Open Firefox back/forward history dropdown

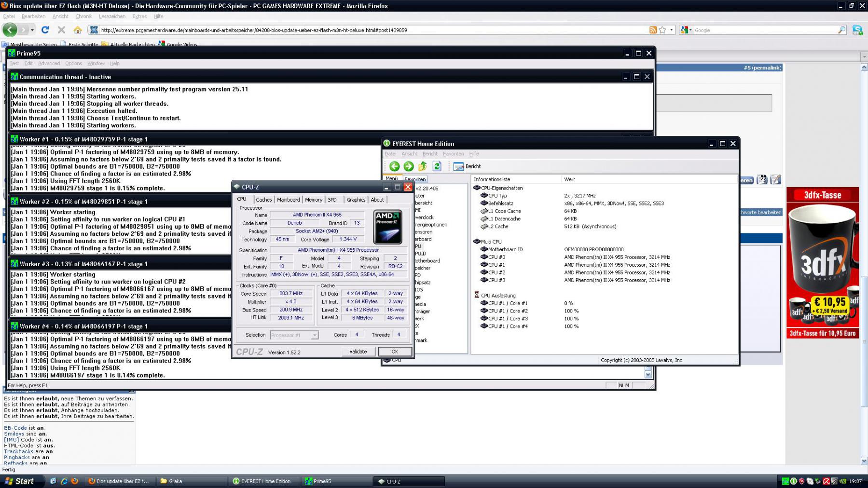point(32,30)
